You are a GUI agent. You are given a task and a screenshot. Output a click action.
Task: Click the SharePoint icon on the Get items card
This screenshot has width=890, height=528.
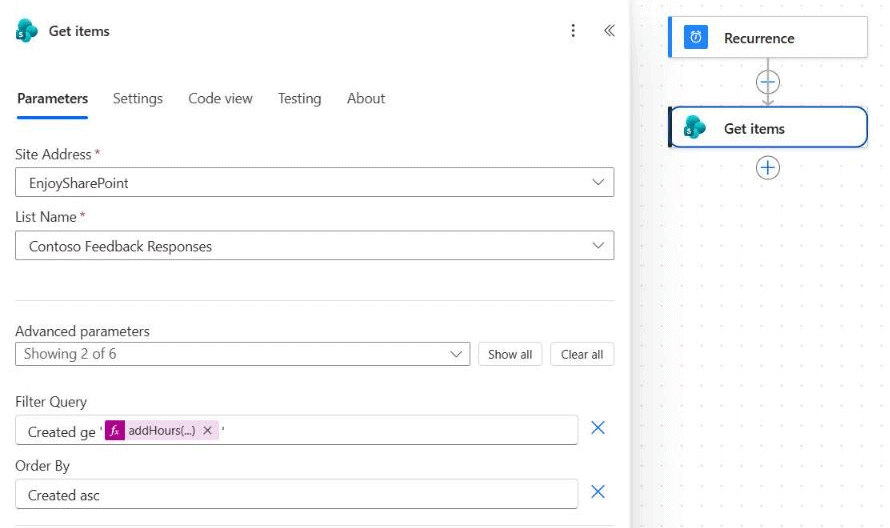click(x=694, y=128)
